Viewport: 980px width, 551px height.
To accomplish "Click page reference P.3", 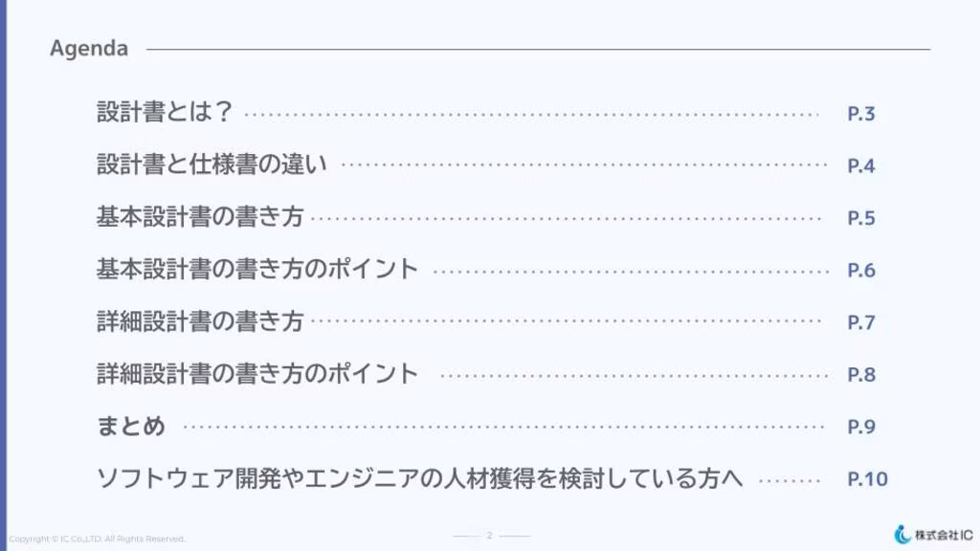I will tap(861, 114).
